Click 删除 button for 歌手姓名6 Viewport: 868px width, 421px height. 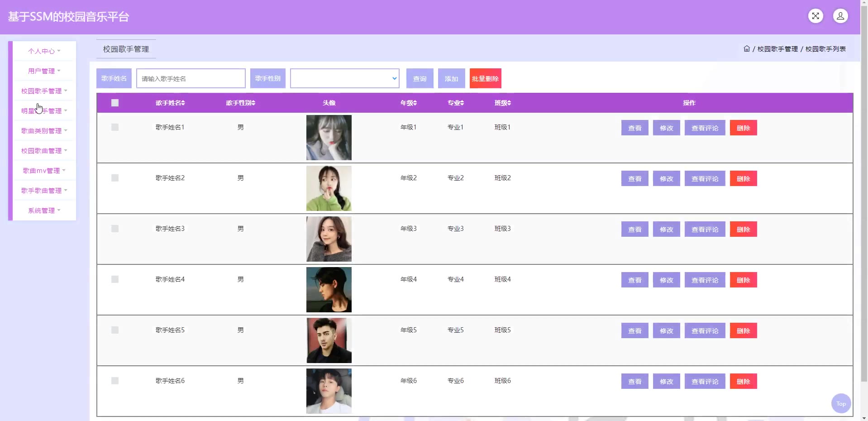tap(744, 381)
